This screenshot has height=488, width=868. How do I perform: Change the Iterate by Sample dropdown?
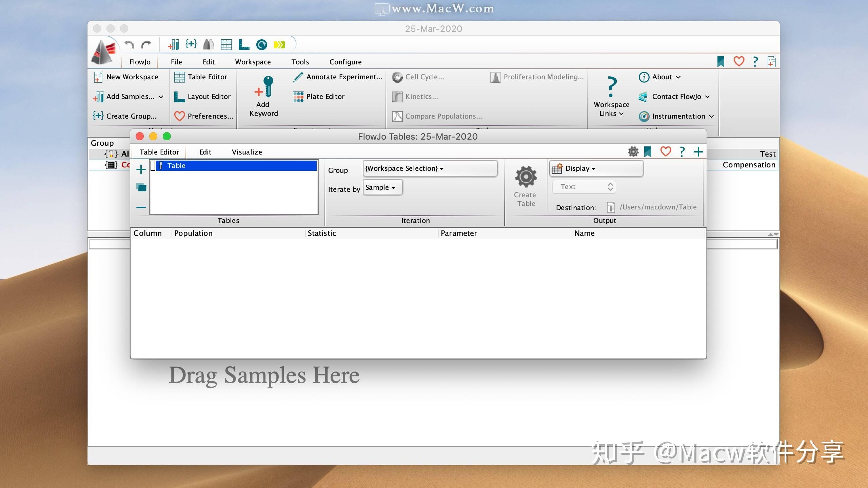click(x=382, y=187)
